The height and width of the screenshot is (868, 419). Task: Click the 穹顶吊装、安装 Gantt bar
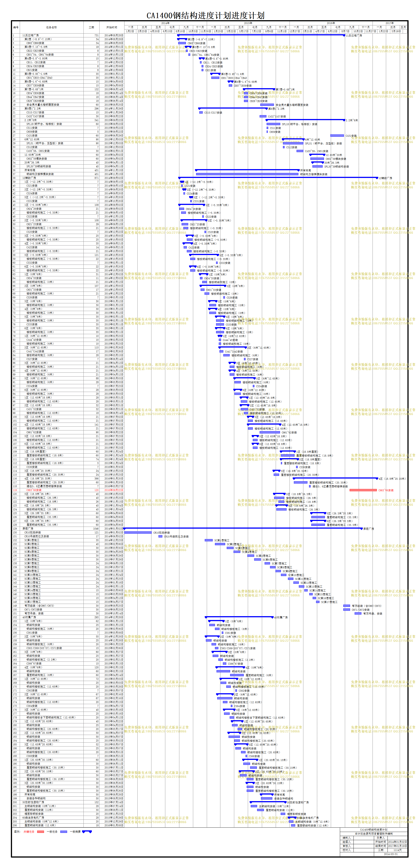(x=358, y=614)
